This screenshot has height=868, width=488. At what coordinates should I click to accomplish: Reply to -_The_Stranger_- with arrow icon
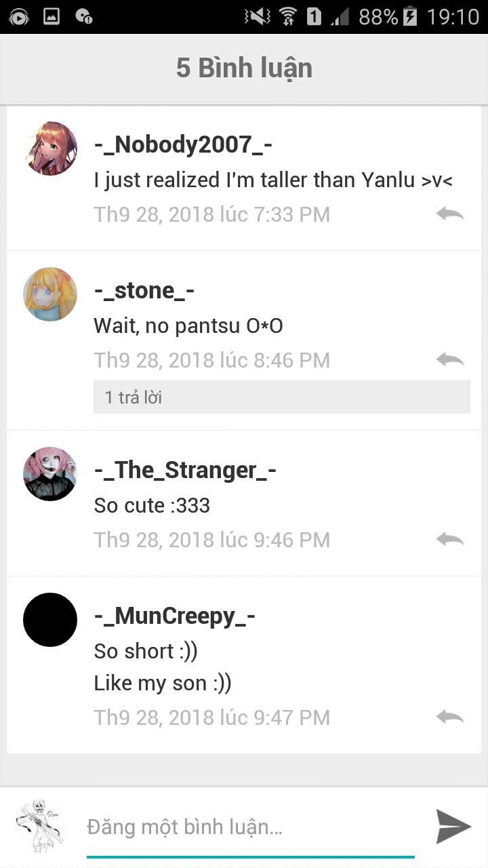(x=450, y=540)
